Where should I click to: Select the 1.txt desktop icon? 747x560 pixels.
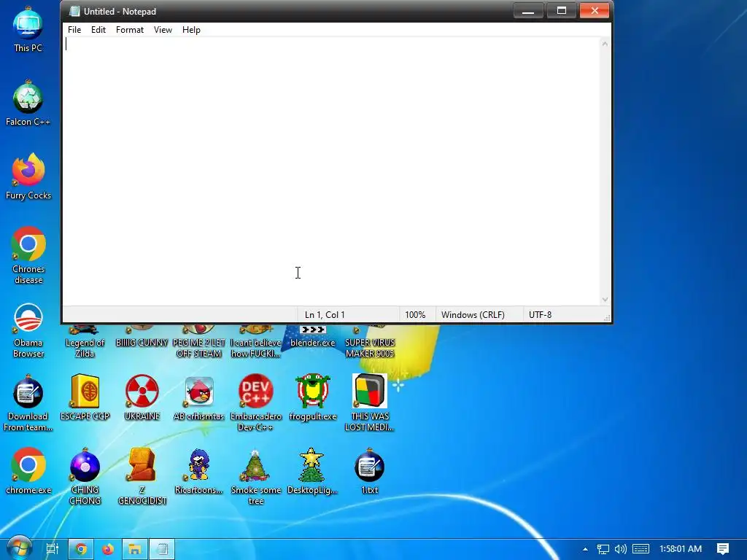(369, 471)
